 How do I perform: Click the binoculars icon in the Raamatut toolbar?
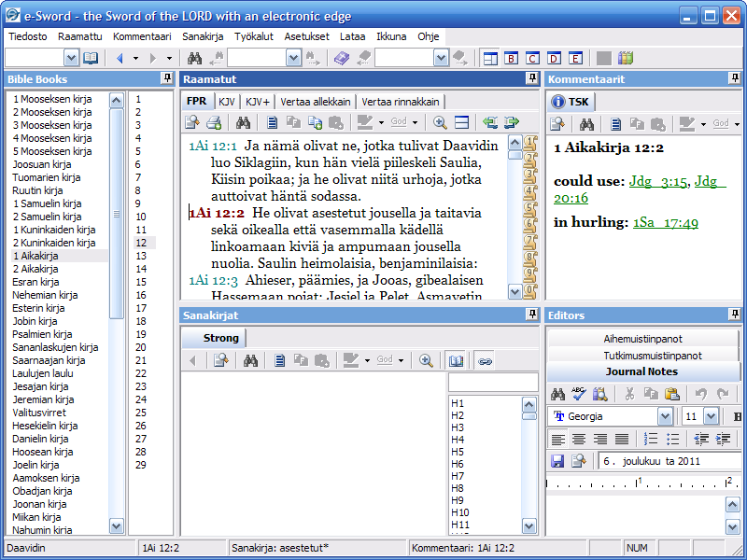(x=243, y=123)
